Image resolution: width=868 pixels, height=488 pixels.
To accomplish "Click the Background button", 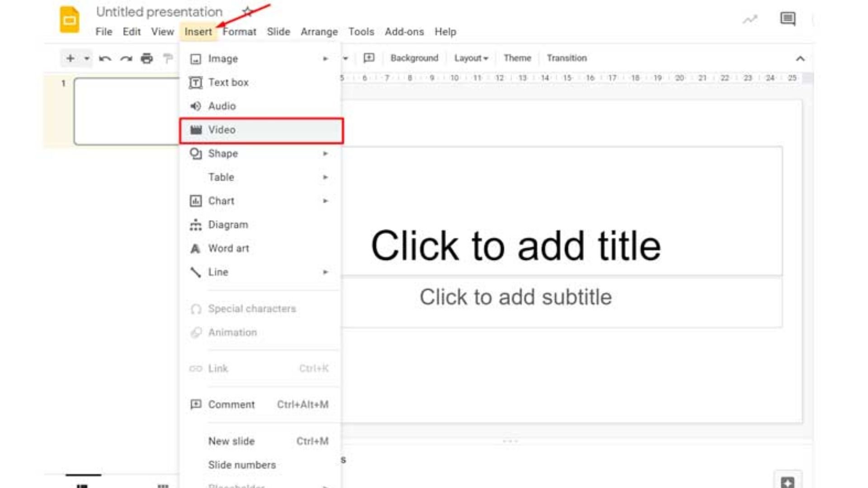I will coord(414,58).
